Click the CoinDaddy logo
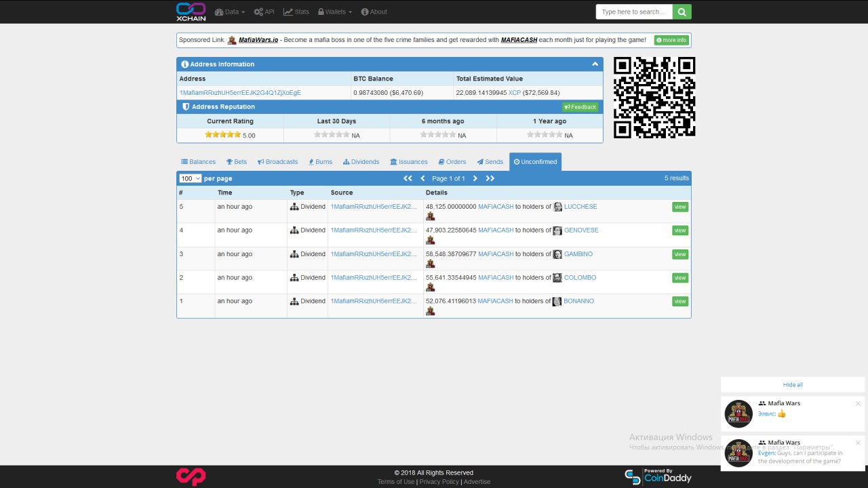This screenshot has width=868, height=488. (658, 476)
